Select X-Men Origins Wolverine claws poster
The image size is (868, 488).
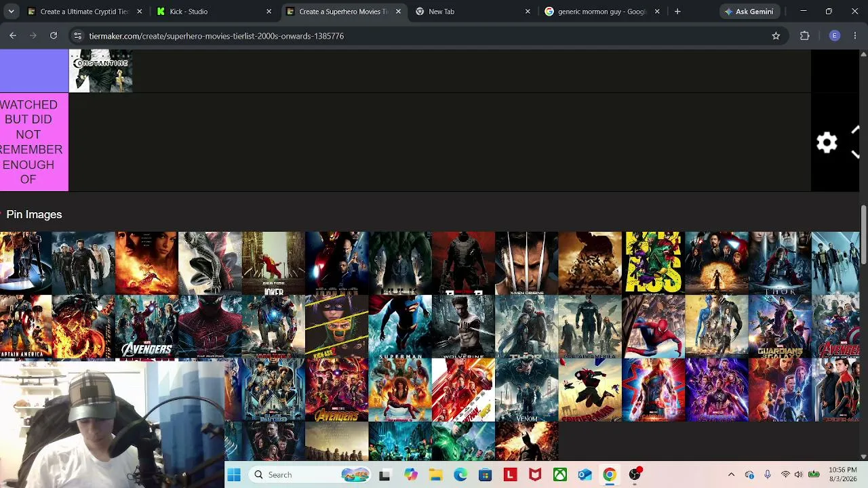point(526,264)
